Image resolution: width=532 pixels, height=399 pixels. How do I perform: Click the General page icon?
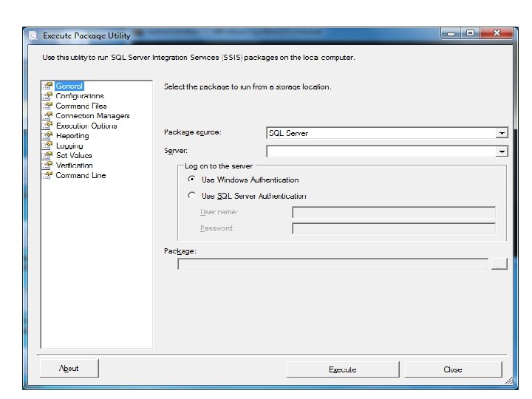(47, 86)
